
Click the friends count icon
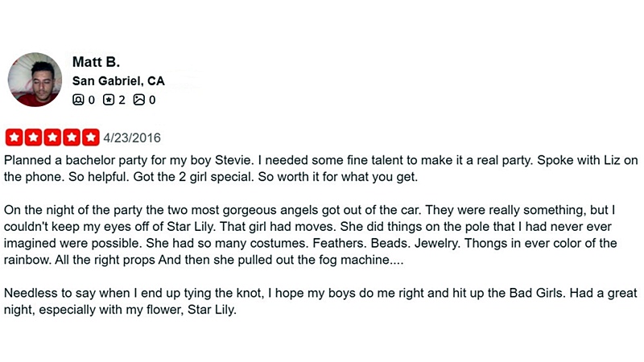[x=78, y=100]
